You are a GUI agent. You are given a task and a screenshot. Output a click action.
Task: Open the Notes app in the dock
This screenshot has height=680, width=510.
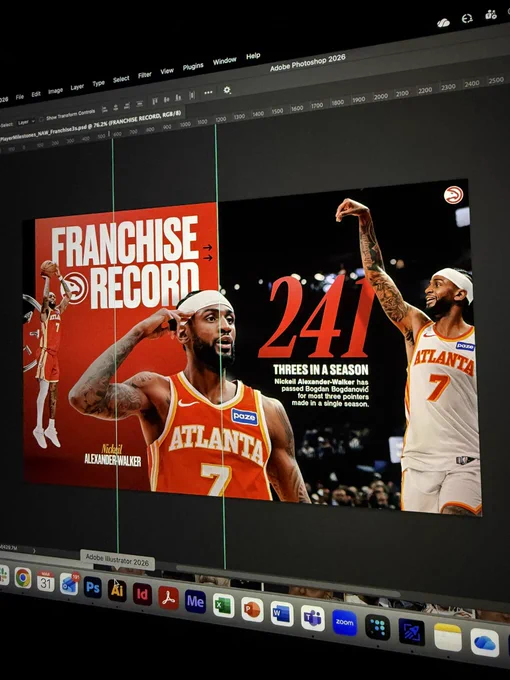point(448,638)
